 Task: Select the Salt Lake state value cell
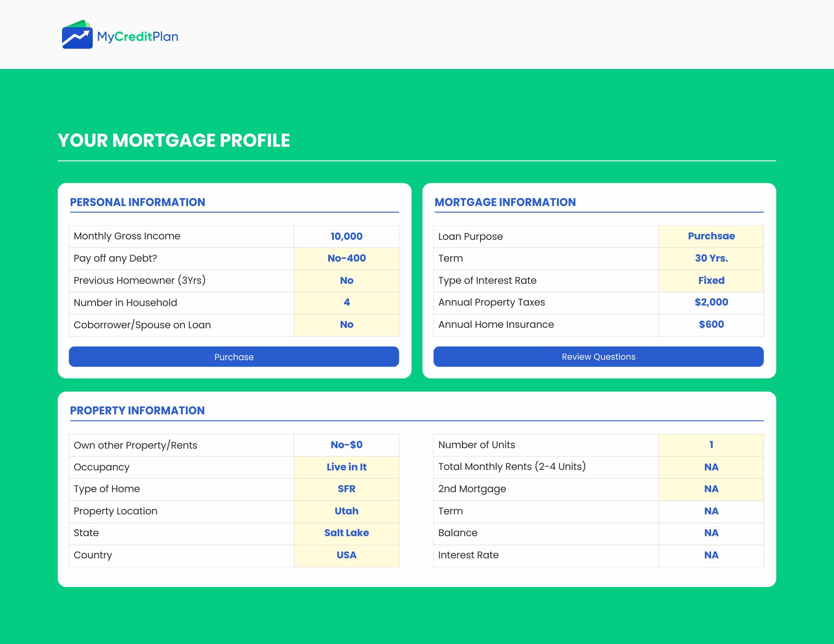pos(346,533)
